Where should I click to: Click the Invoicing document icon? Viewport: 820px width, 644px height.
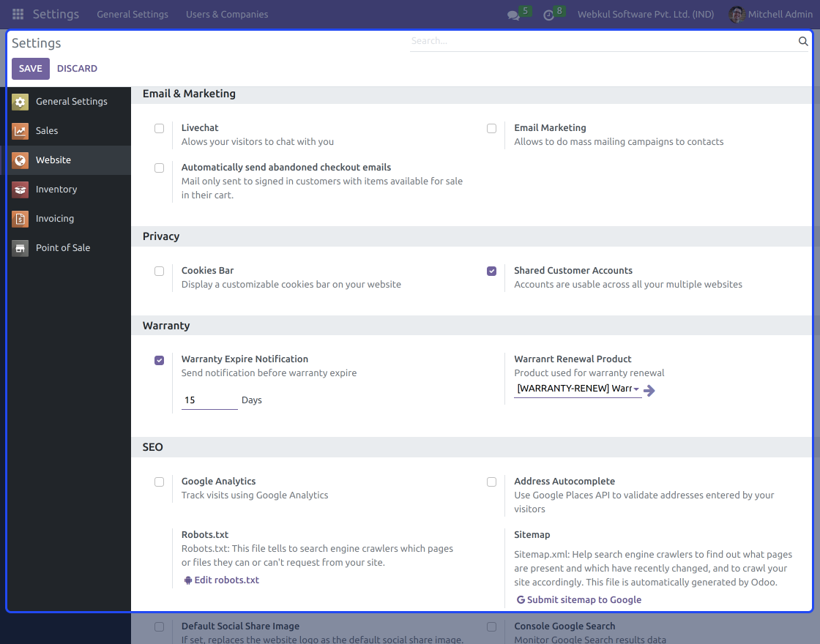tap(20, 219)
